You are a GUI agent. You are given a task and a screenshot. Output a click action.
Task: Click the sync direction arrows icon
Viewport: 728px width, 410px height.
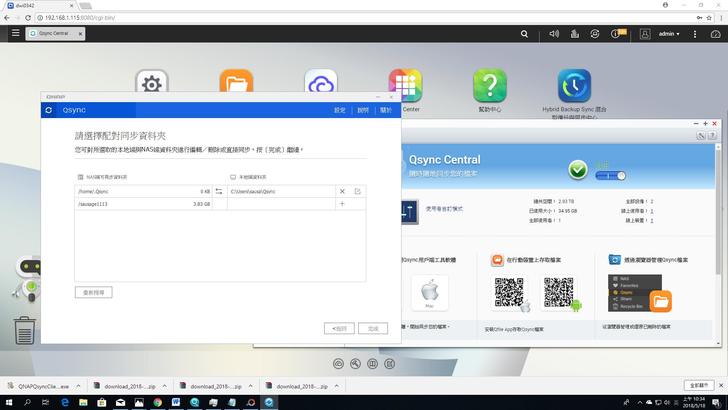219,191
